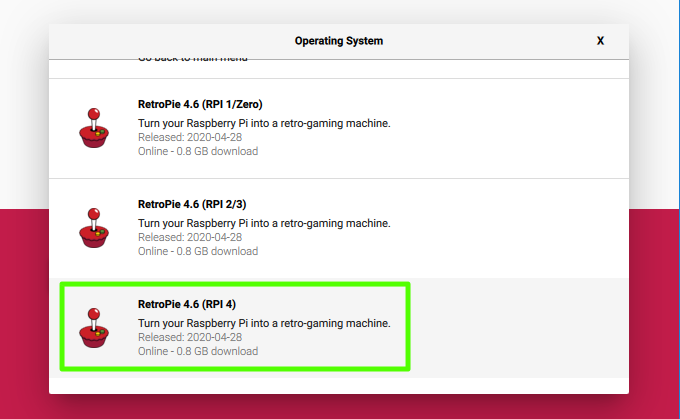This screenshot has width=680, height=419.
Task: Click the description text under RPI 4
Action: point(264,324)
